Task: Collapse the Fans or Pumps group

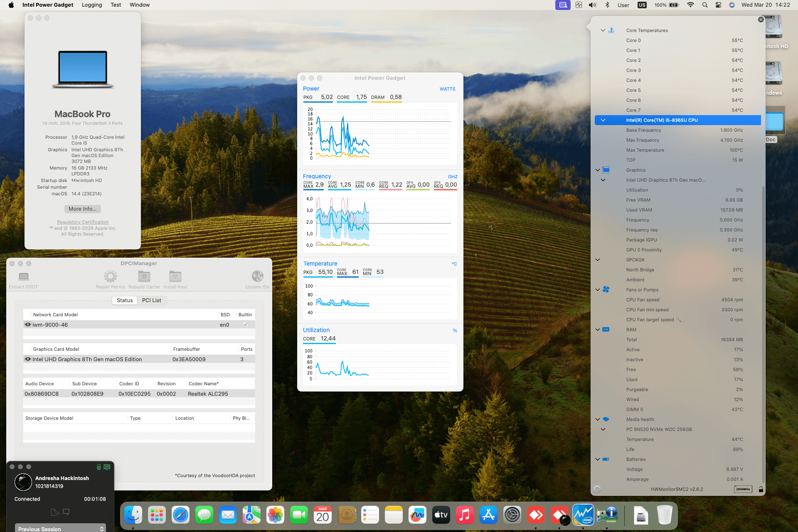Action: [x=598, y=290]
